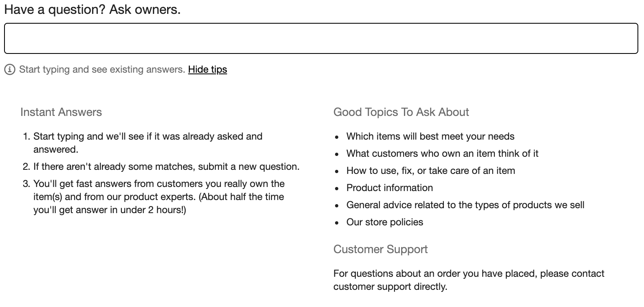Select the 'Instant Answers' heading
The height and width of the screenshot is (307, 644).
[61, 112]
